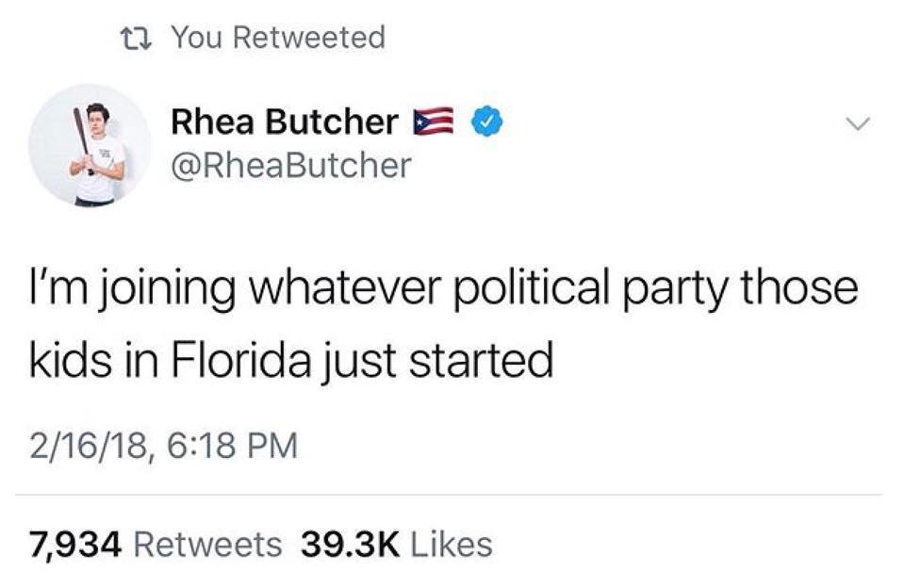This screenshot has height=588, width=905.
Task: Open Rhea Butcher's profile picture
Action: tap(90, 145)
